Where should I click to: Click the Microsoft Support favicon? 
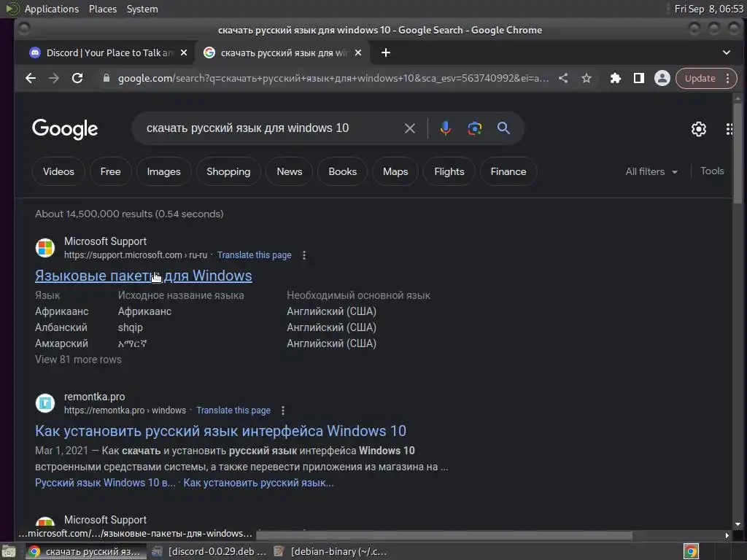pos(45,248)
